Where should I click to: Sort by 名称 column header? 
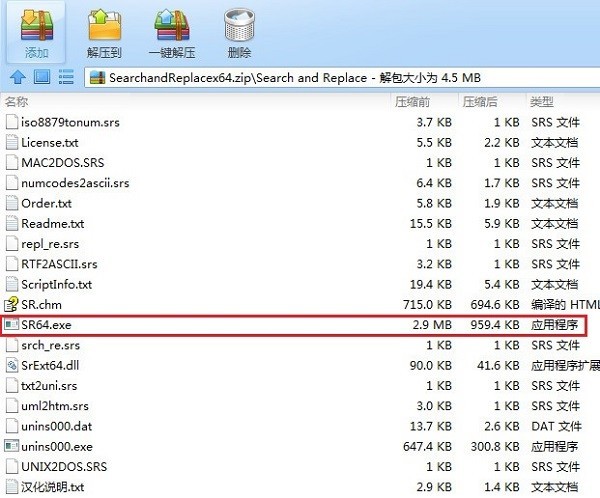(x=16, y=101)
